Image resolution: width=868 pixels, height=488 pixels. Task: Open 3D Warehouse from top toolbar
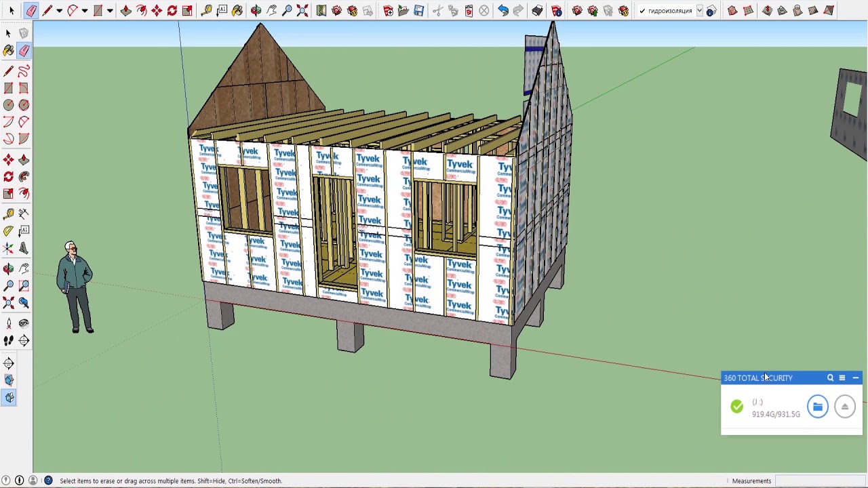pyautogui.click(x=337, y=10)
